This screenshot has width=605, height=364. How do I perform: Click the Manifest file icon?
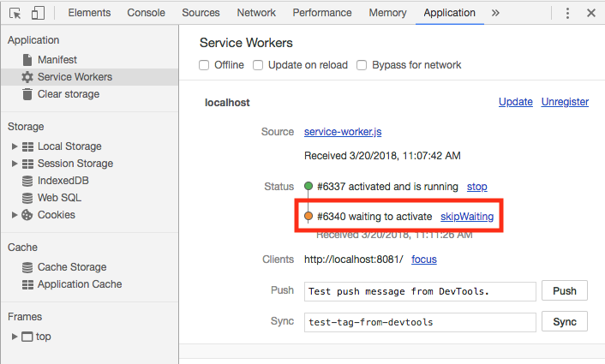point(27,60)
